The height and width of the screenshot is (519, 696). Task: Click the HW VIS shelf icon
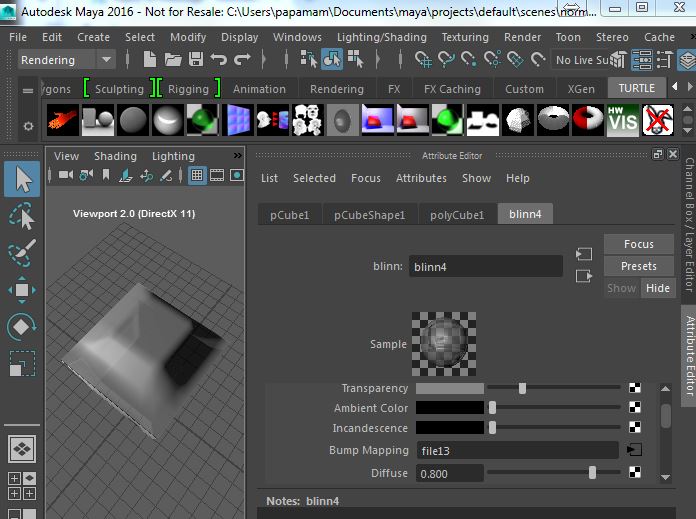point(623,121)
